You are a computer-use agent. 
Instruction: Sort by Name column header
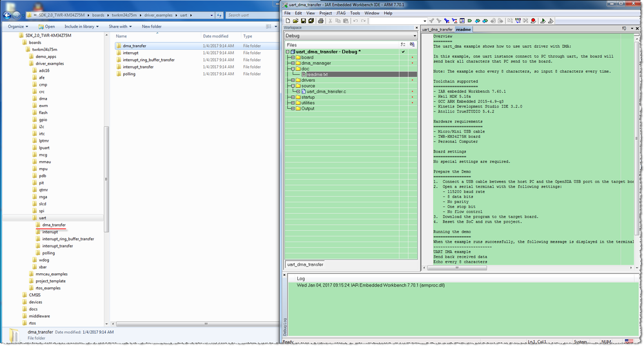tap(121, 36)
